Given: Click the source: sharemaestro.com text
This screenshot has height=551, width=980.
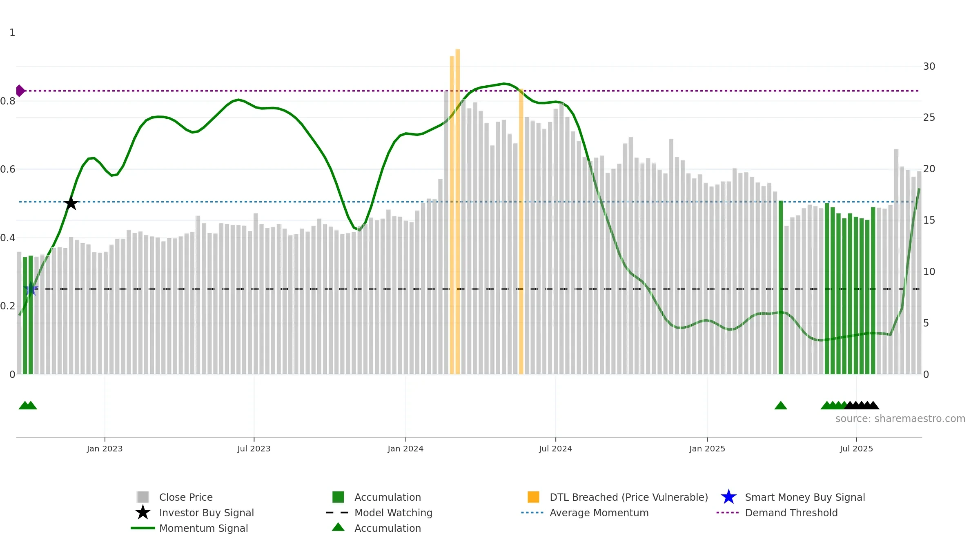Looking at the screenshot, I should [x=900, y=419].
